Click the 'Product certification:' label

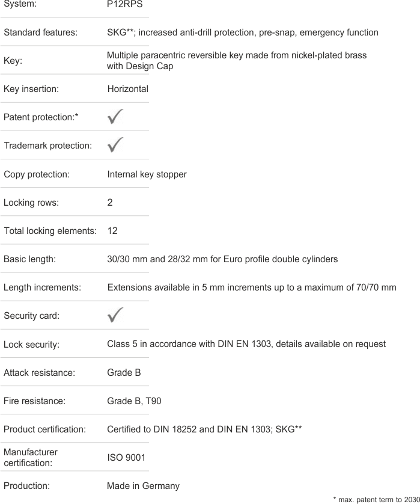(45, 429)
